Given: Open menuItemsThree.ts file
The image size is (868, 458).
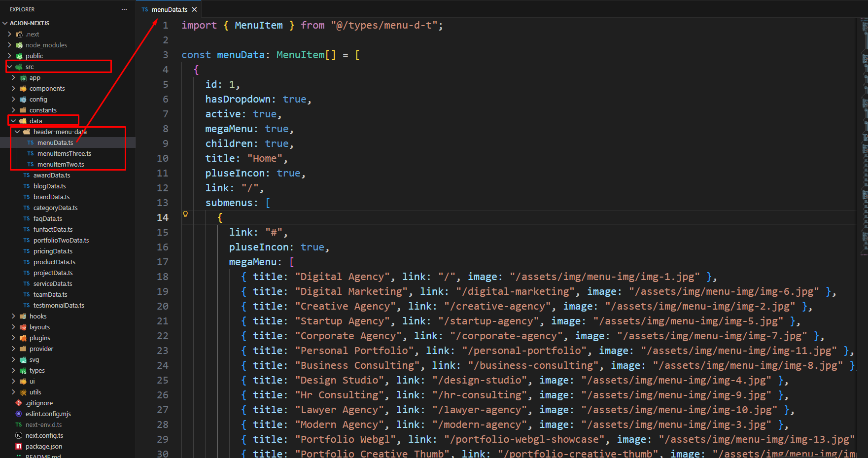Looking at the screenshot, I should [64, 153].
